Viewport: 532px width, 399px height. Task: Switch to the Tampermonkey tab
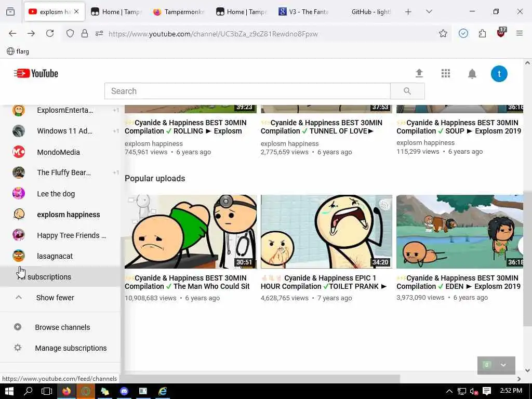[x=179, y=11]
